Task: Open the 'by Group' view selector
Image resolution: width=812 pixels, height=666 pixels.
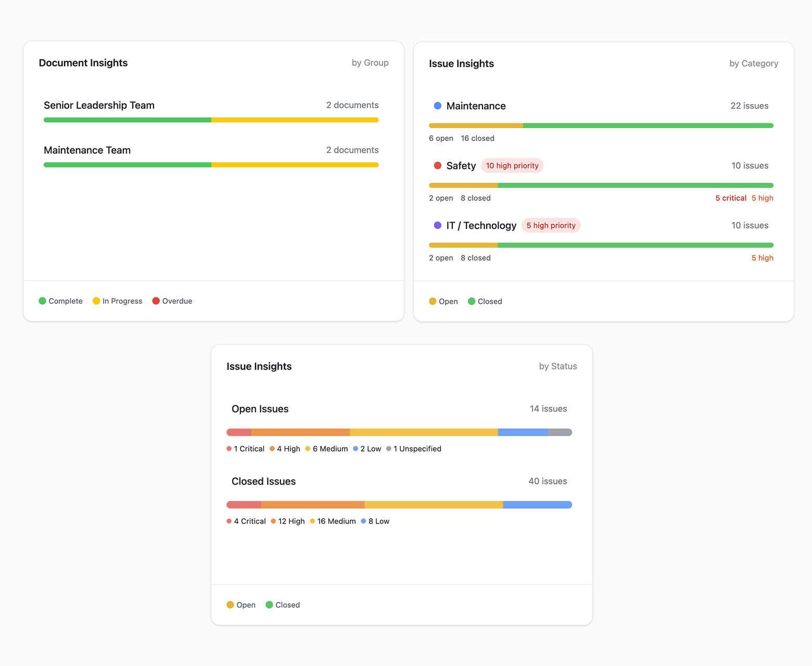Action: pyautogui.click(x=370, y=62)
